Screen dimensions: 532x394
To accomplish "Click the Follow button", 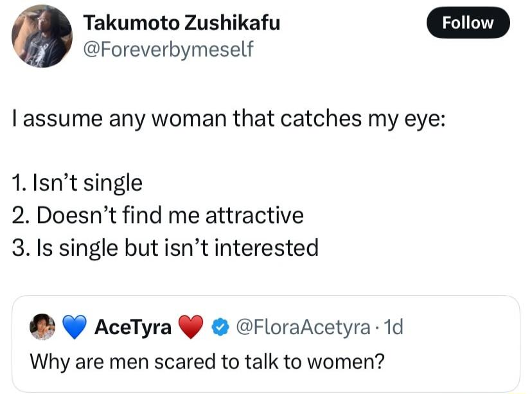I will click(x=468, y=24).
